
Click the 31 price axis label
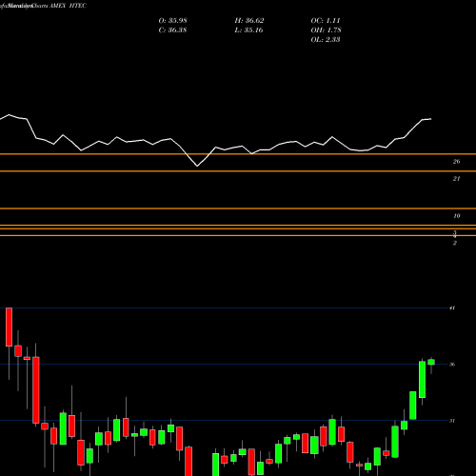[x=452, y=421]
